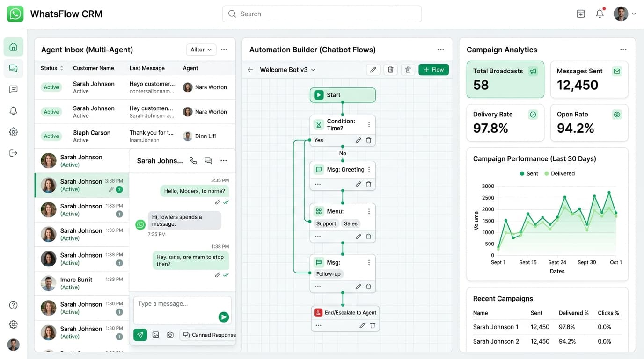Image resolution: width=644 pixels, height=359 pixels.
Task: Open the Sarah Johnson 2 campaign row
Action: coord(546,341)
